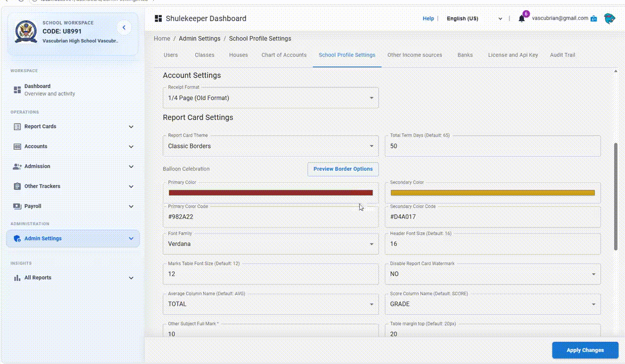This screenshot has width=625, height=364.
Task: Click Other Subject Full Mark field
Action: point(271,331)
